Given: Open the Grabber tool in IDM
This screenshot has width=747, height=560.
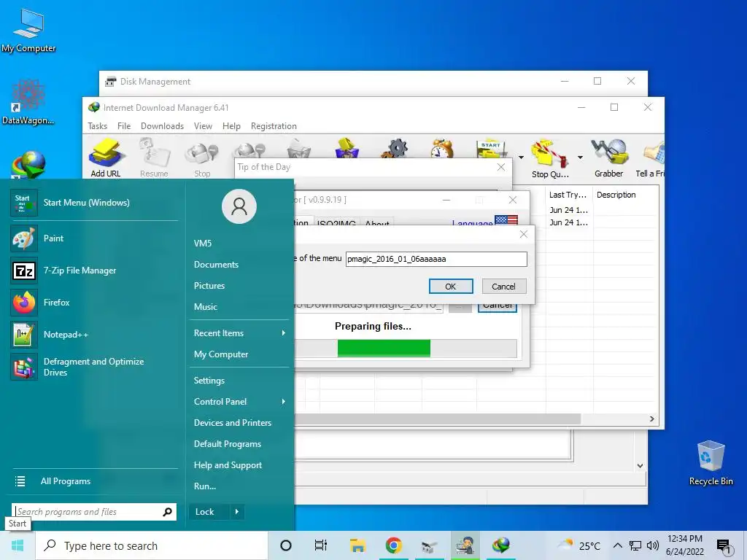Looking at the screenshot, I should [609, 159].
